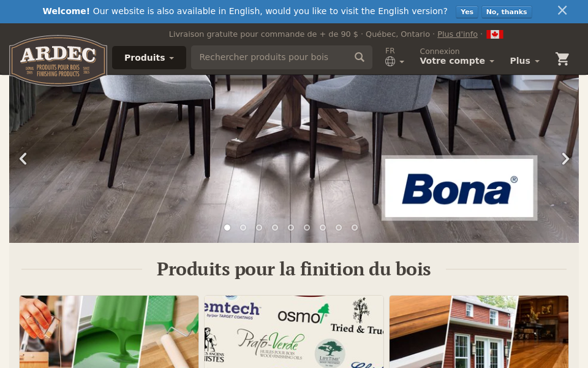Select the fifth carousel indicator dot
The height and width of the screenshot is (368, 588).
291,228
